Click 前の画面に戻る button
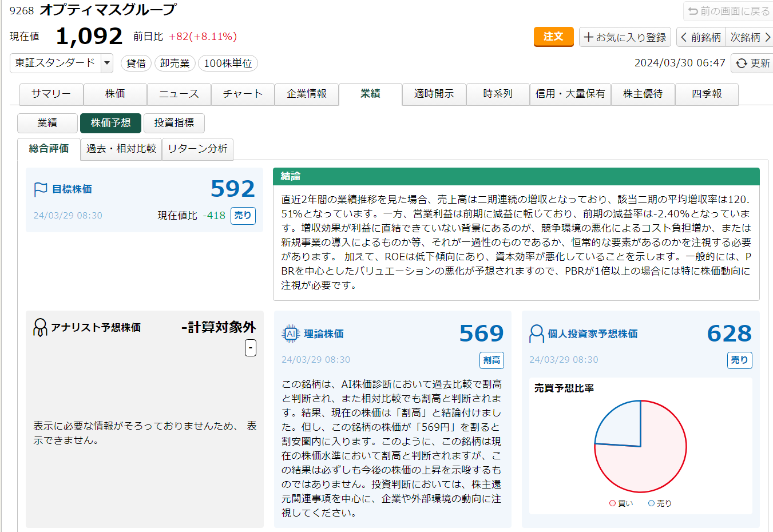 coord(728,11)
